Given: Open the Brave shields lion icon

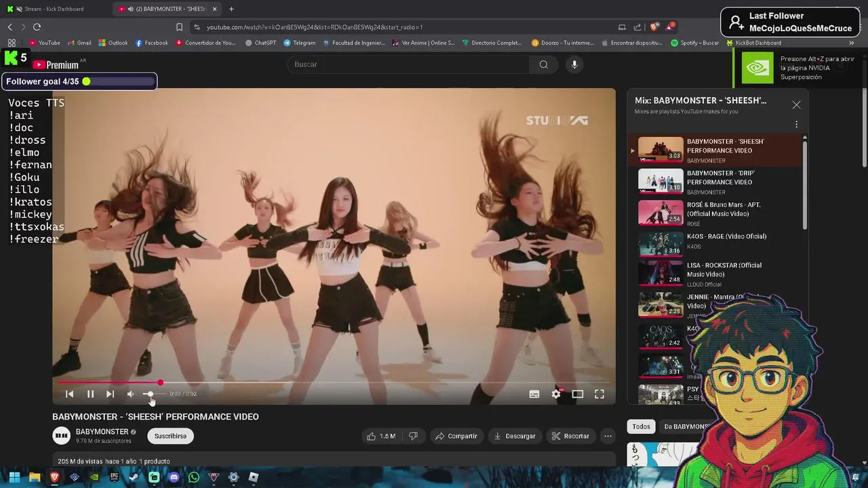Looking at the screenshot, I should tap(654, 27).
